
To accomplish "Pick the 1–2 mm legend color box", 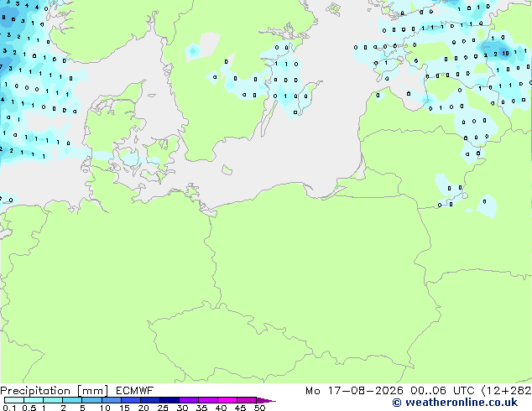I will [x=53, y=400].
